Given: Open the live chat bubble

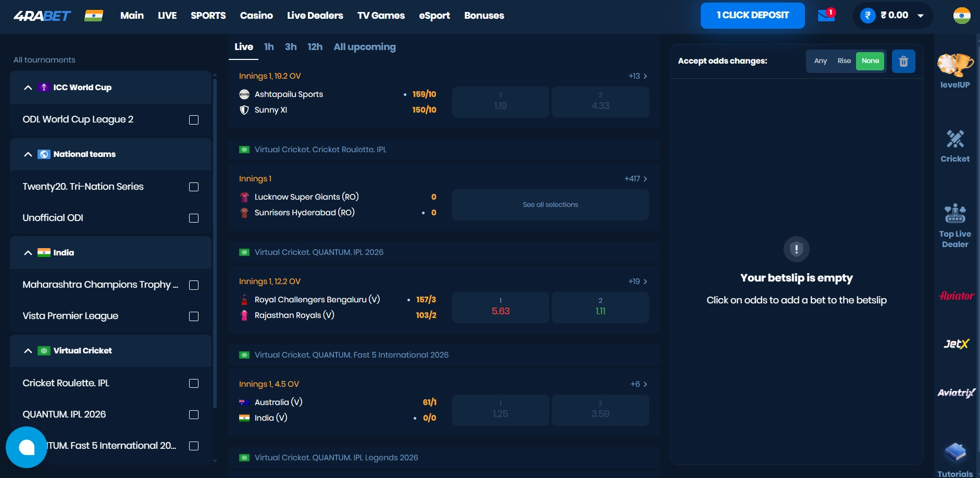Looking at the screenshot, I should coord(27,447).
